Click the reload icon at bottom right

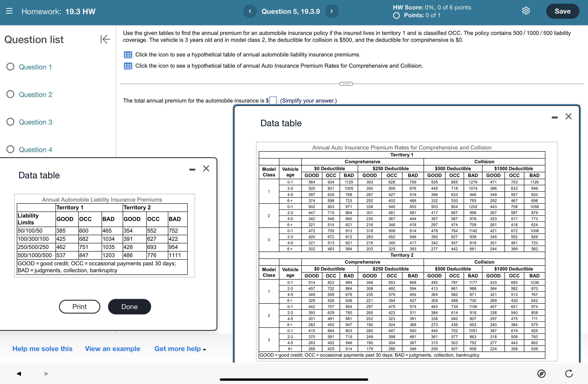pyautogui.click(x=569, y=374)
